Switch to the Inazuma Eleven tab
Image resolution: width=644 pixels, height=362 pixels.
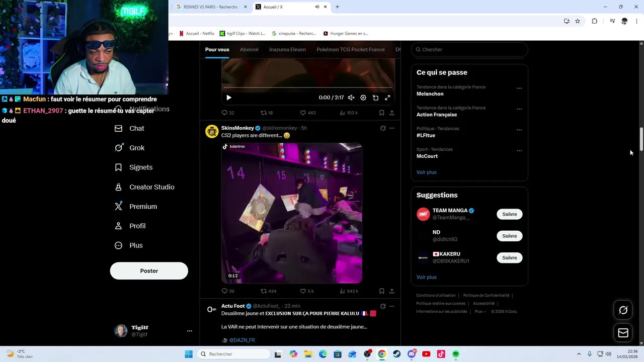pyautogui.click(x=287, y=49)
